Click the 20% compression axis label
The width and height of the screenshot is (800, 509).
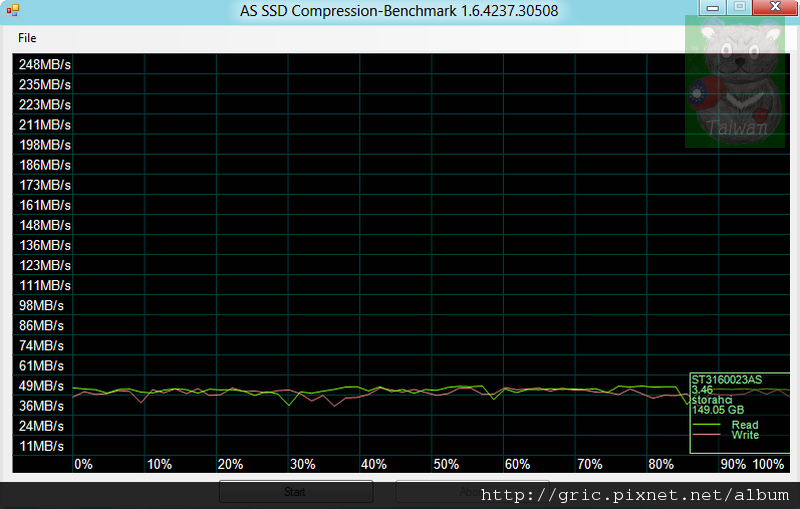[x=230, y=464]
